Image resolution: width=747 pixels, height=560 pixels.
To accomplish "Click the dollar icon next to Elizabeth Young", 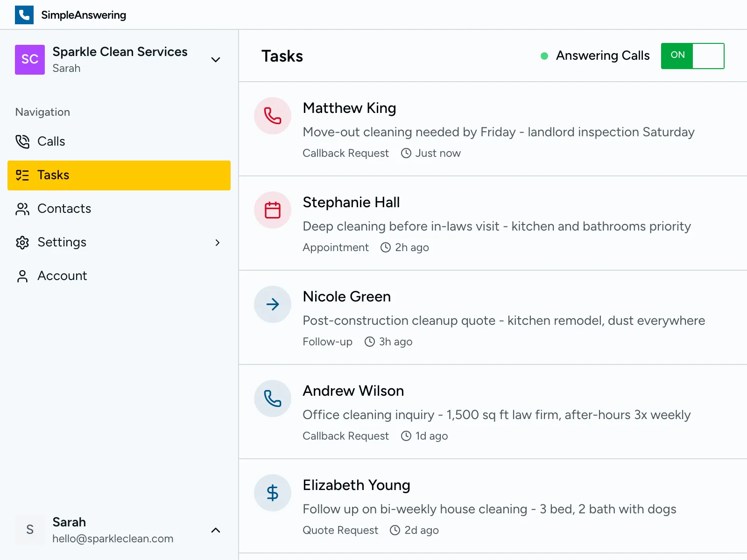I will pyautogui.click(x=272, y=493).
